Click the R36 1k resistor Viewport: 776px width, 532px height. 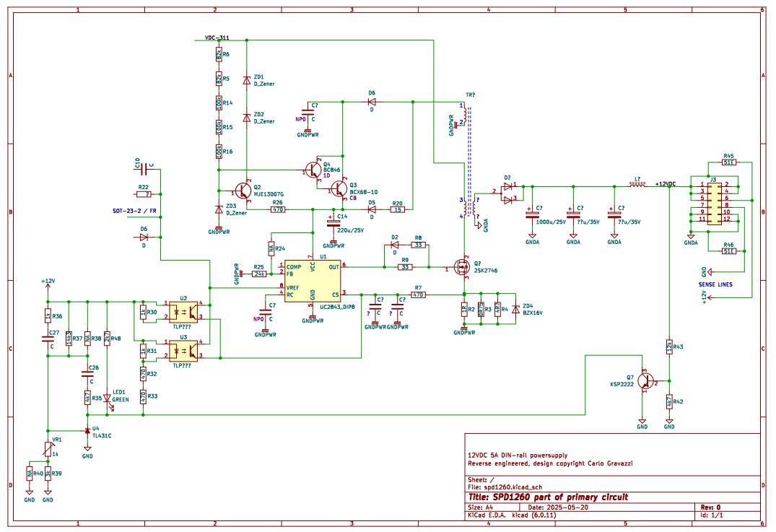coord(48,315)
